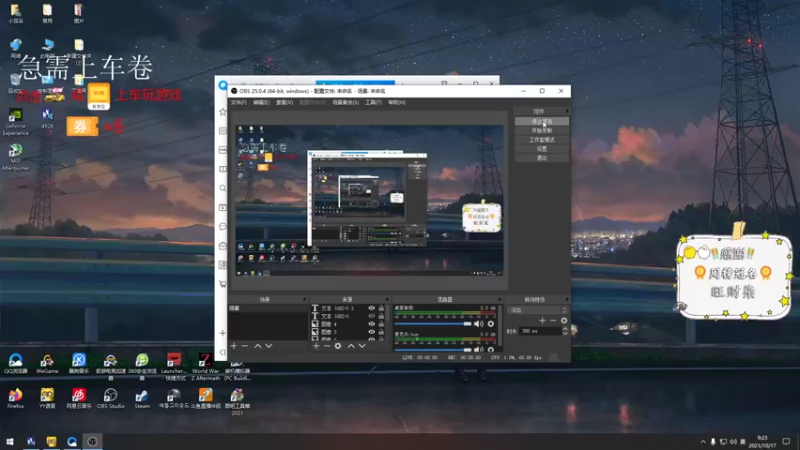Remove selected source with minus button

tap(327, 346)
